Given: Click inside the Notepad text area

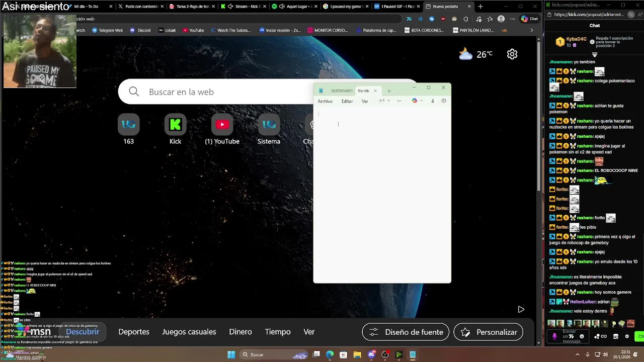Looking at the screenshot, I should [x=382, y=194].
